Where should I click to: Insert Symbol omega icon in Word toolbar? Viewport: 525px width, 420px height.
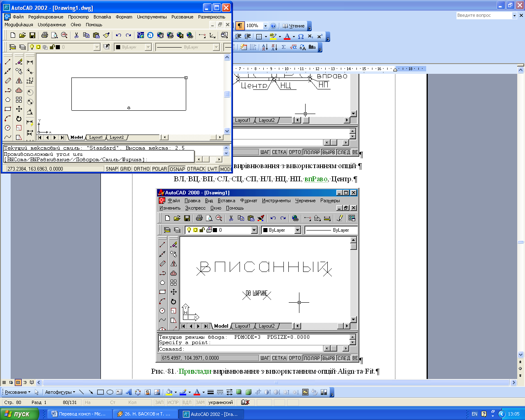[x=301, y=37]
